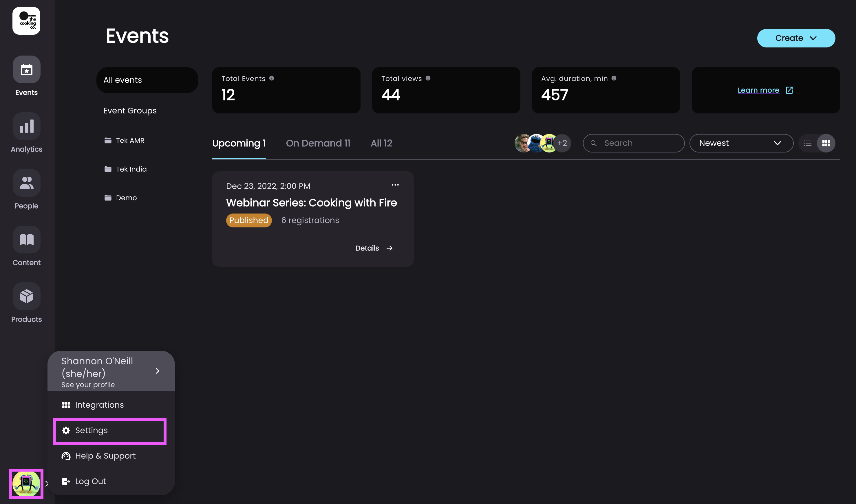Go to the People section icon
856x504 pixels.
27,183
